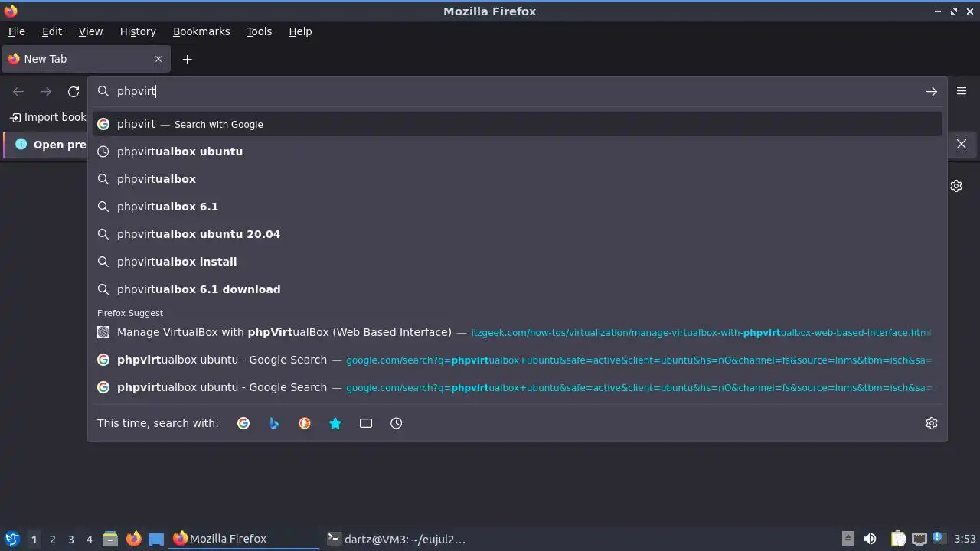The height and width of the screenshot is (551, 980).
Task: Switch to virtual desktop 2
Action: (x=52, y=540)
